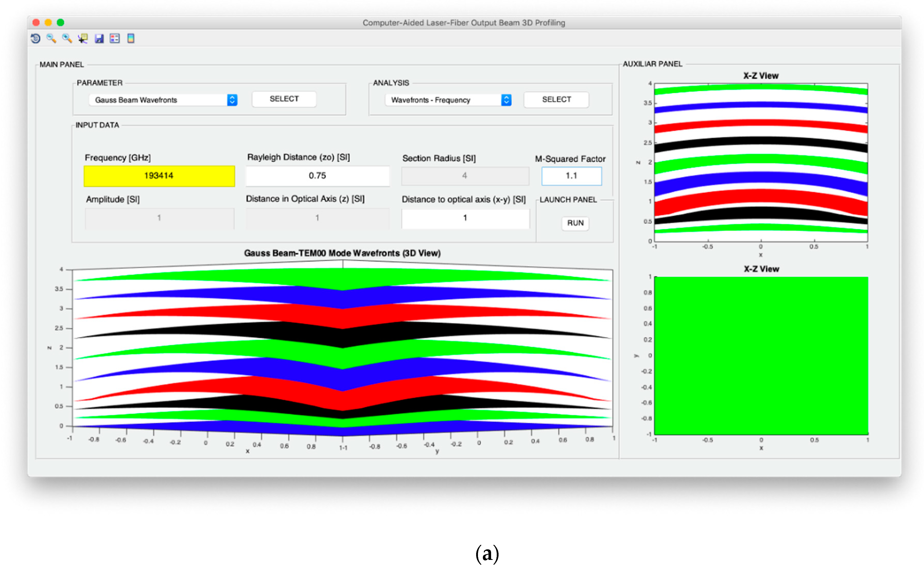The image size is (924, 572).
Task: Insert colorbar using the colorbar icon
Action: [x=131, y=39]
